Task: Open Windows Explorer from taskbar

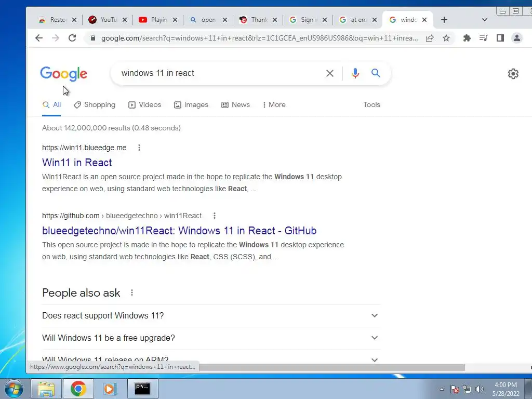Action: (46, 389)
